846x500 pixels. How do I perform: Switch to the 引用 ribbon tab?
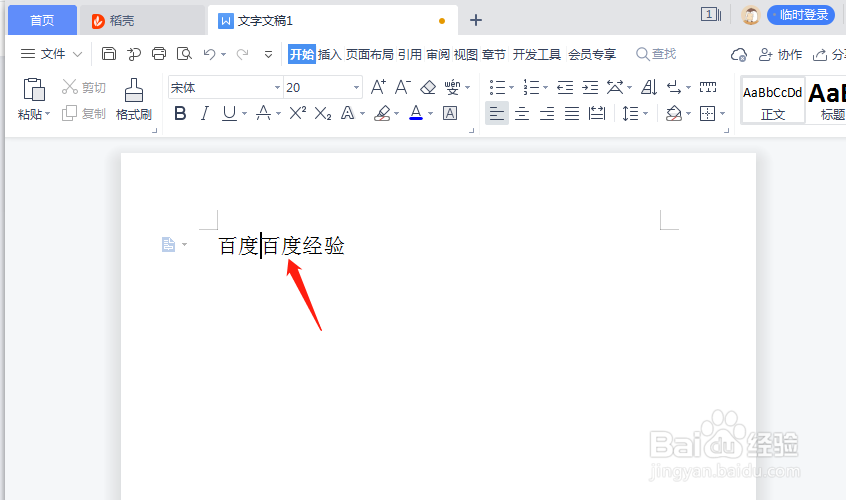410,54
